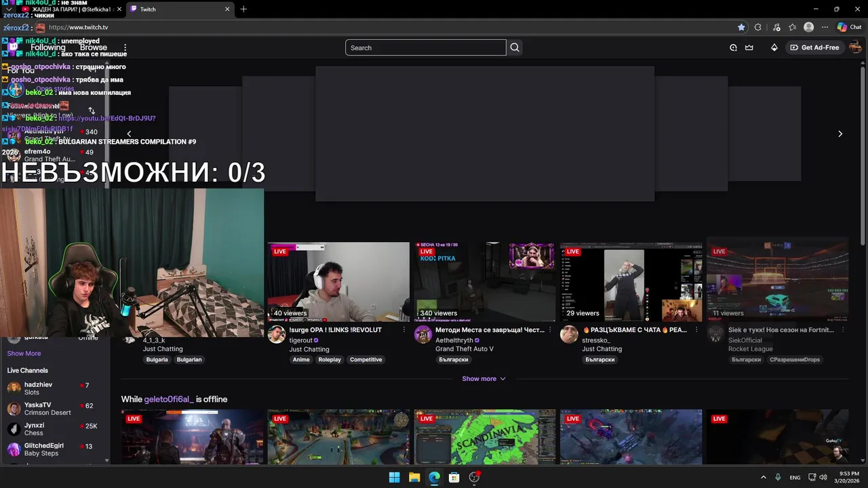Open the browser favorites list icon
The width and height of the screenshot is (868, 488).
[x=793, y=27]
